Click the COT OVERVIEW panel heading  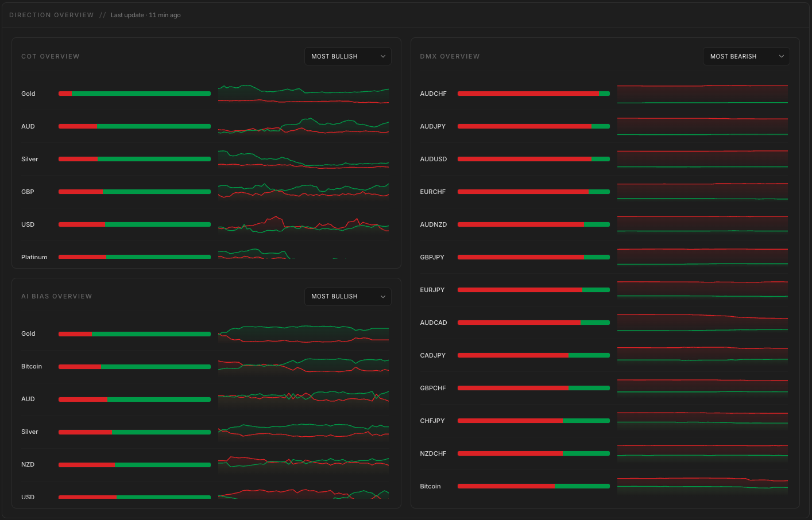click(x=51, y=56)
